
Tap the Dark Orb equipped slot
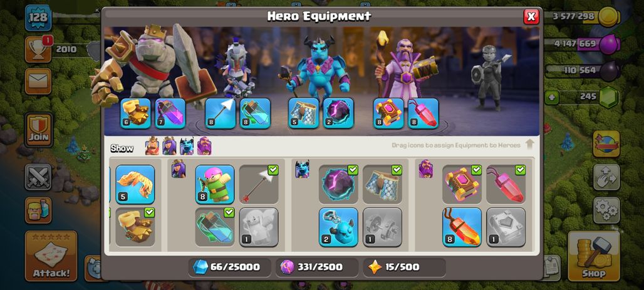coord(338,113)
